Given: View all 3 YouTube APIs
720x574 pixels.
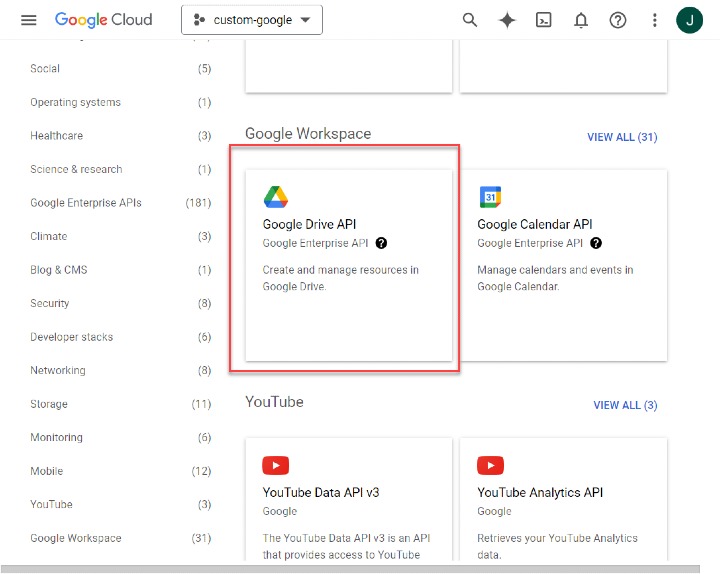Looking at the screenshot, I should [625, 405].
